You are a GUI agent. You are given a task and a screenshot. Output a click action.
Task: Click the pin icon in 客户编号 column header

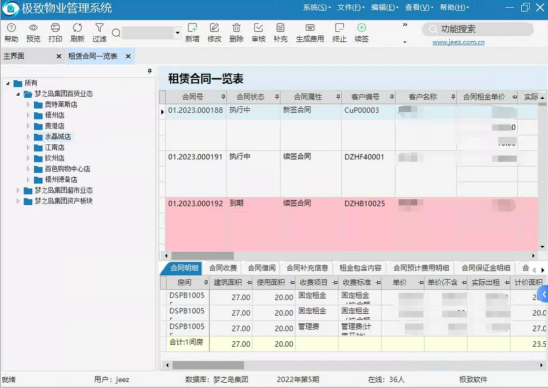click(392, 97)
